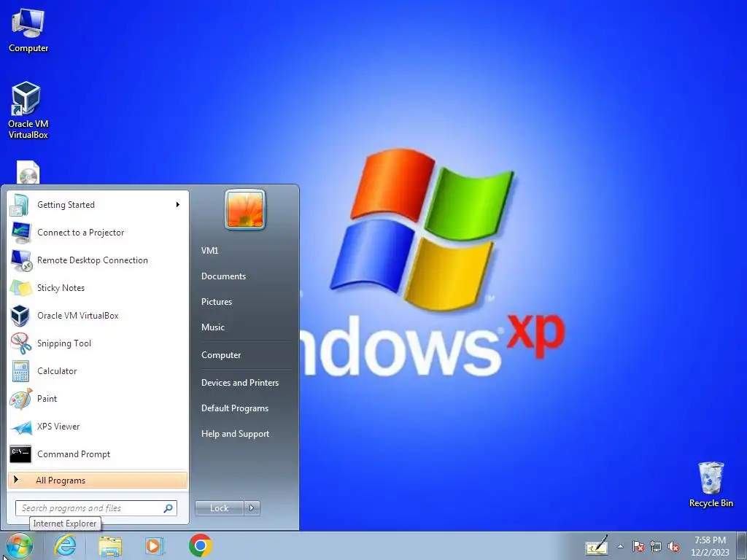Show hidden tray icons arrow

pos(620,546)
